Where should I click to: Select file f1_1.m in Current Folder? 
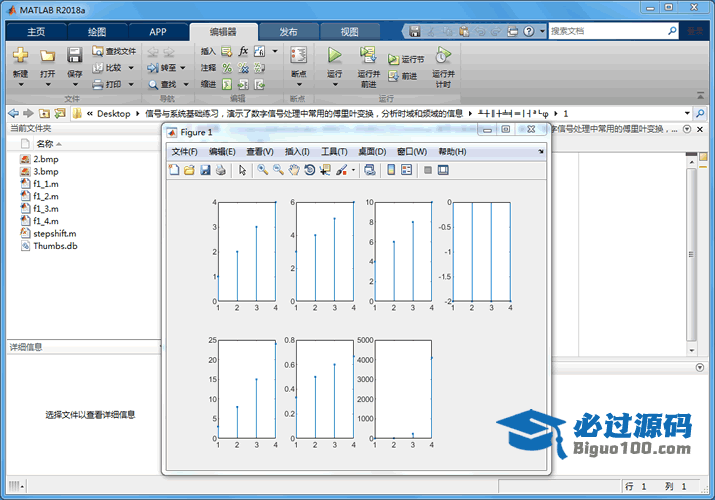tap(46, 184)
